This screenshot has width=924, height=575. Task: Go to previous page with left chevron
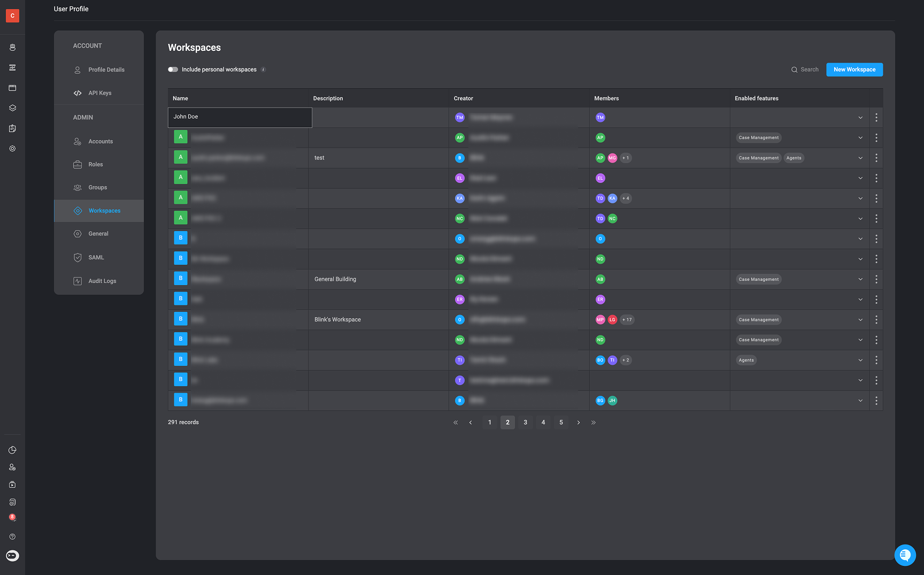(471, 423)
